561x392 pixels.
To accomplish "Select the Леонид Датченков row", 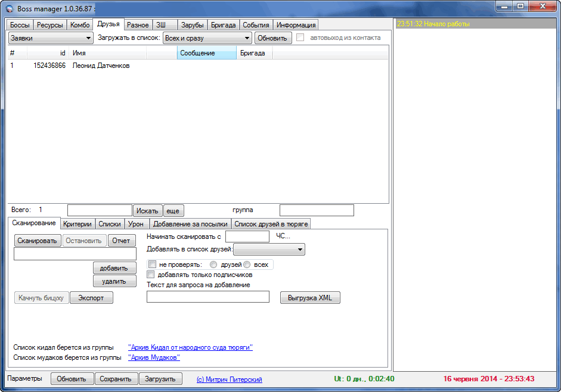I will click(101, 66).
